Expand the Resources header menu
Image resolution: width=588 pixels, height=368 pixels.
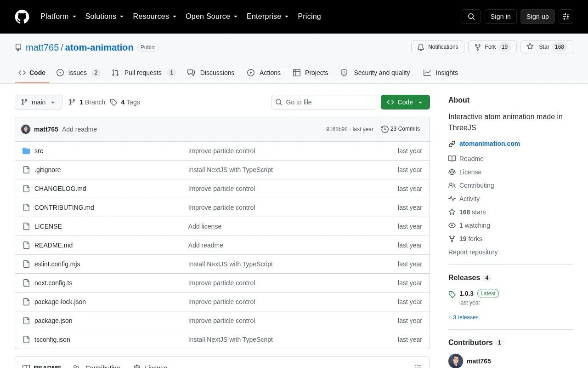point(155,17)
